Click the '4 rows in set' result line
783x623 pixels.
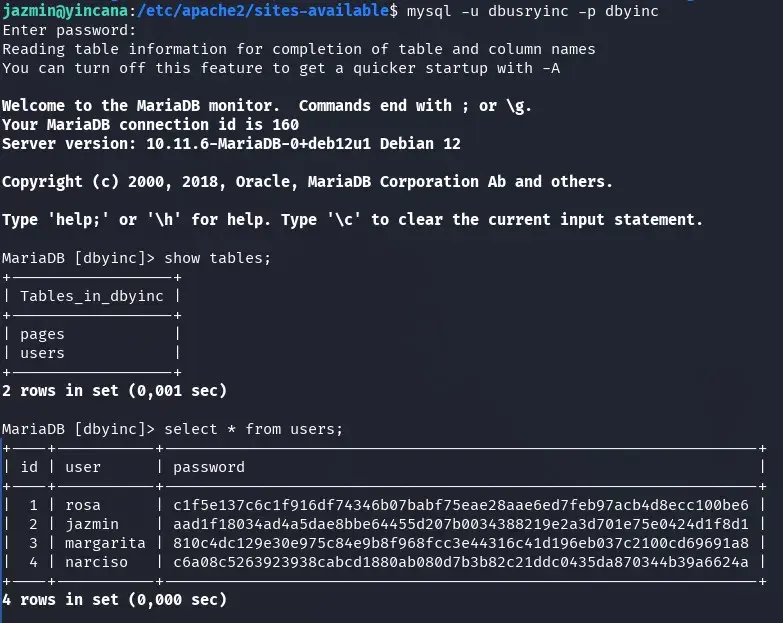[114, 600]
